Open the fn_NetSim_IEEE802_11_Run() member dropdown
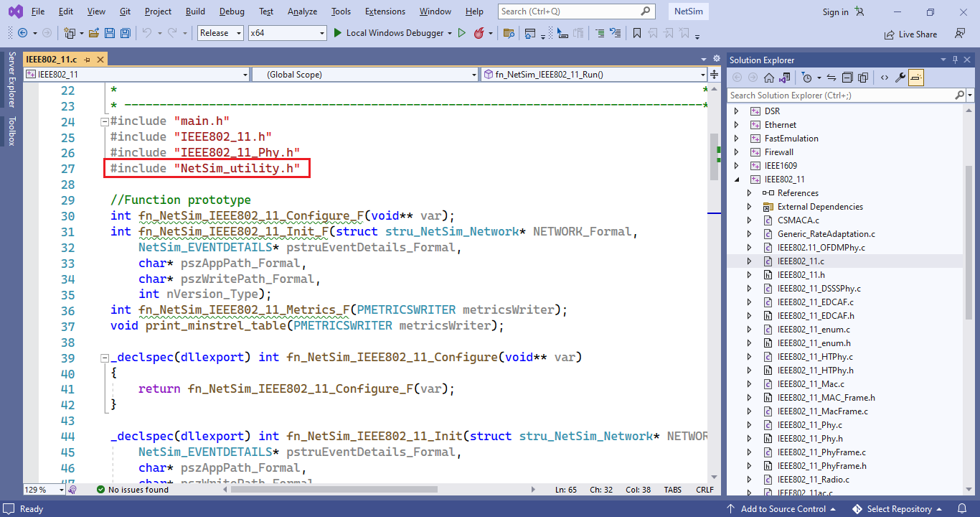This screenshot has width=980, height=517. coord(594,74)
